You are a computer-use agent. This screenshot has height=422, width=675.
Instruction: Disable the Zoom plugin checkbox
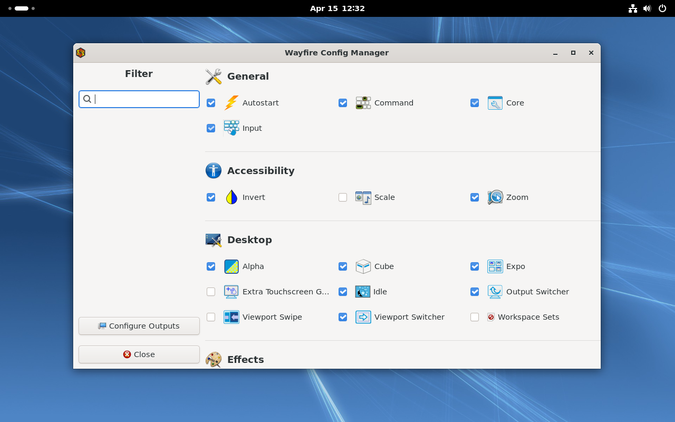click(x=474, y=197)
